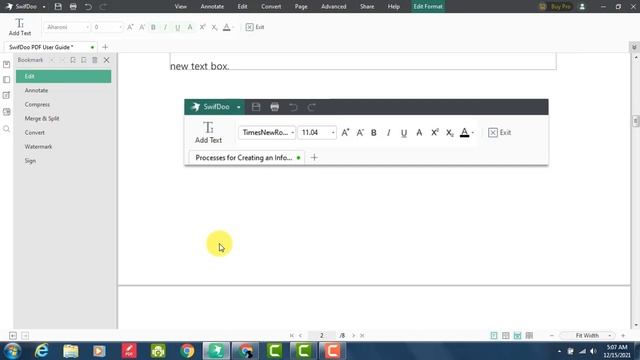This screenshot has height=360, width=640.
Task: Open the user account icon
Action: coord(582,7)
